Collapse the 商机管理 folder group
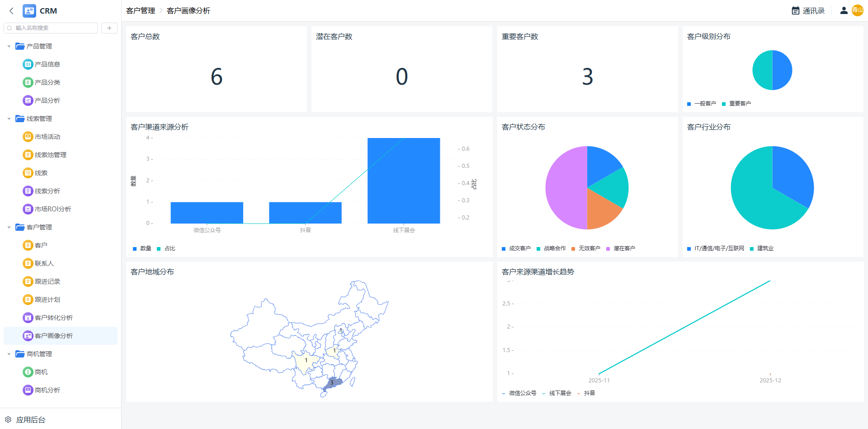 [9, 354]
